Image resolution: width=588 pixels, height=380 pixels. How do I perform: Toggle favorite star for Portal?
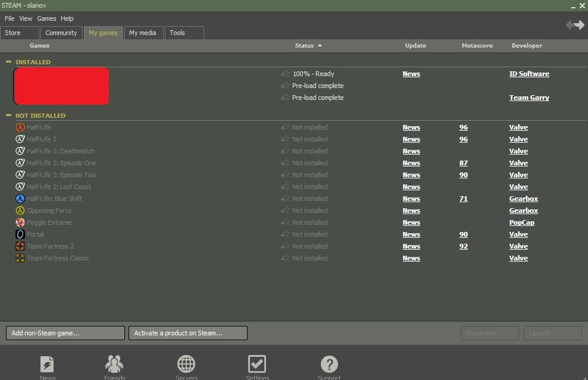[286, 234]
